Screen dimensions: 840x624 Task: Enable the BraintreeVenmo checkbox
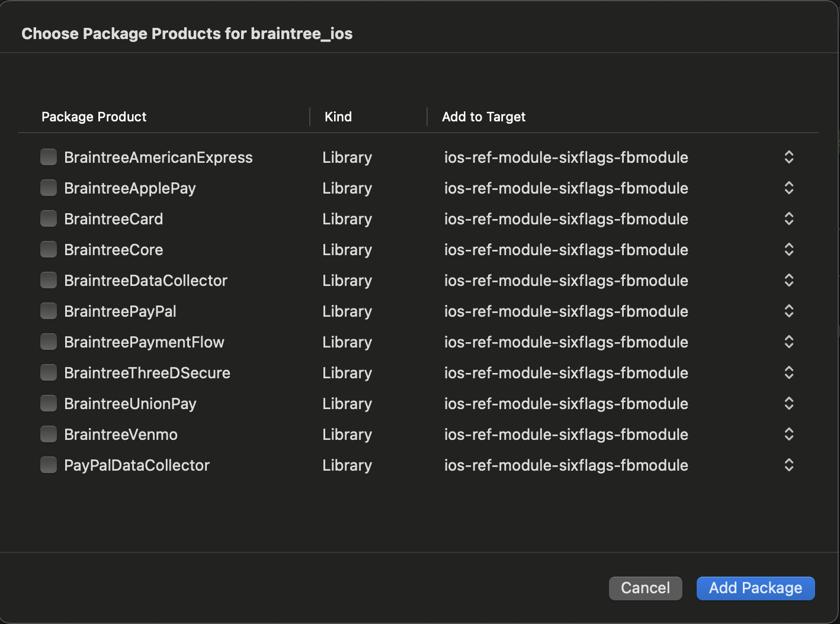coord(49,434)
